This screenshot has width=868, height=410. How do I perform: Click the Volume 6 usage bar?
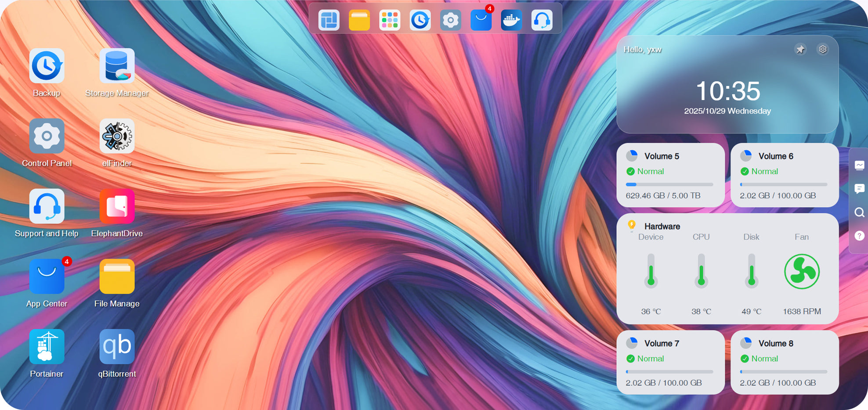pos(784,184)
